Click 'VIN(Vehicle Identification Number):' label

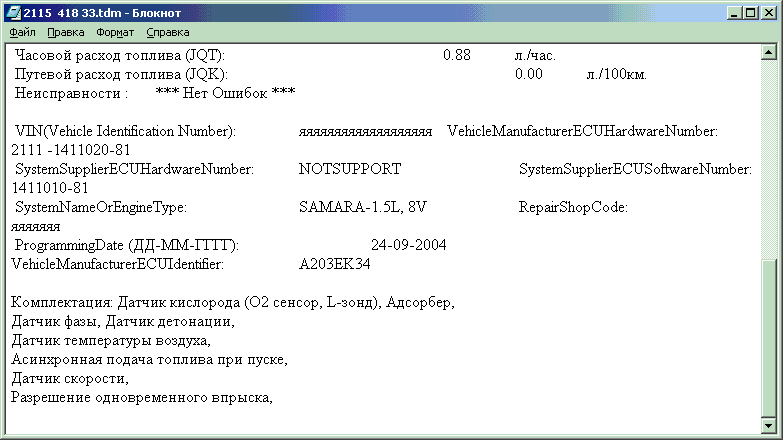[x=125, y=131]
